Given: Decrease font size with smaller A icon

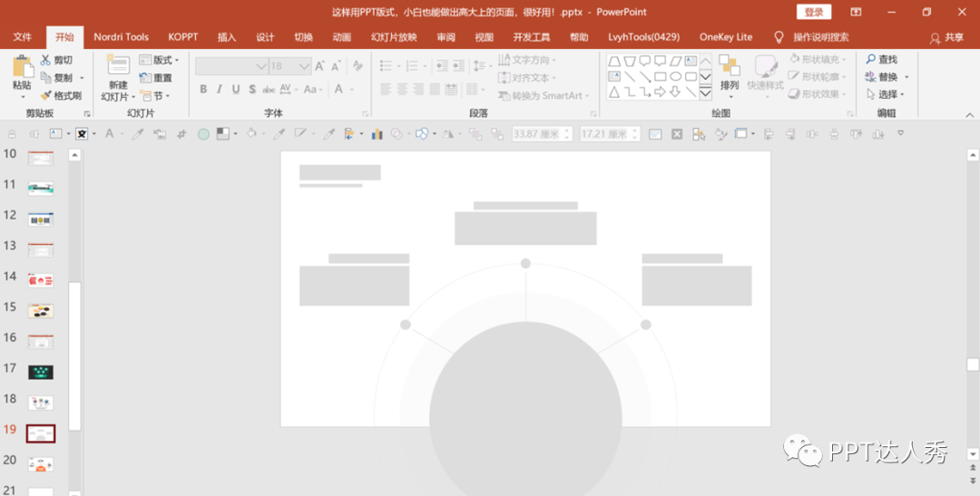Looking at the screenshot, I should [336, 65].
